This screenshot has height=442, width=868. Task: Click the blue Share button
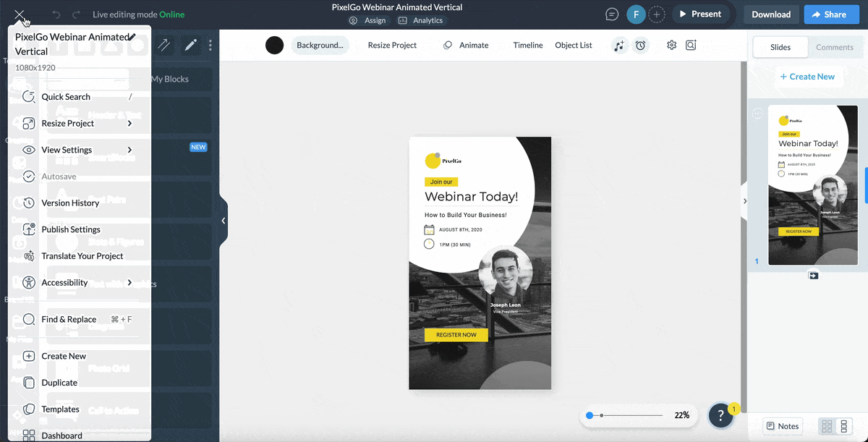click(x=831, y=14)
